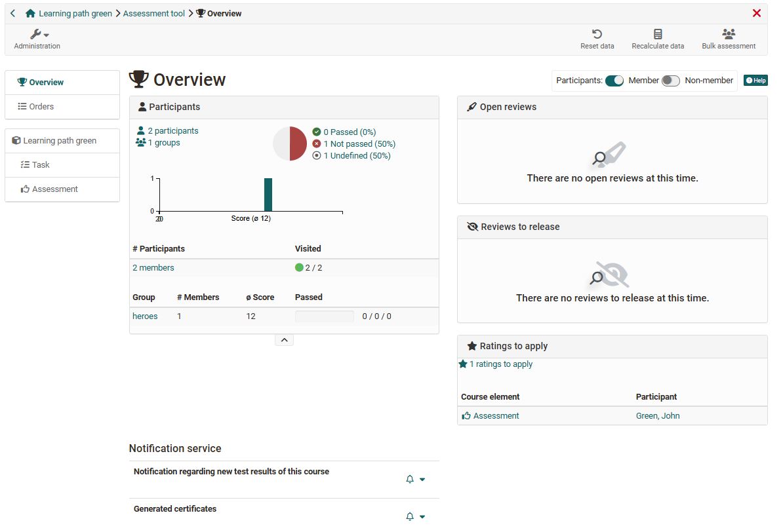Image resolution: width=783 pixels, height=532 pixels.
Task: Open participant Green, John in ratings list
Action: click(x=658, y=415)
